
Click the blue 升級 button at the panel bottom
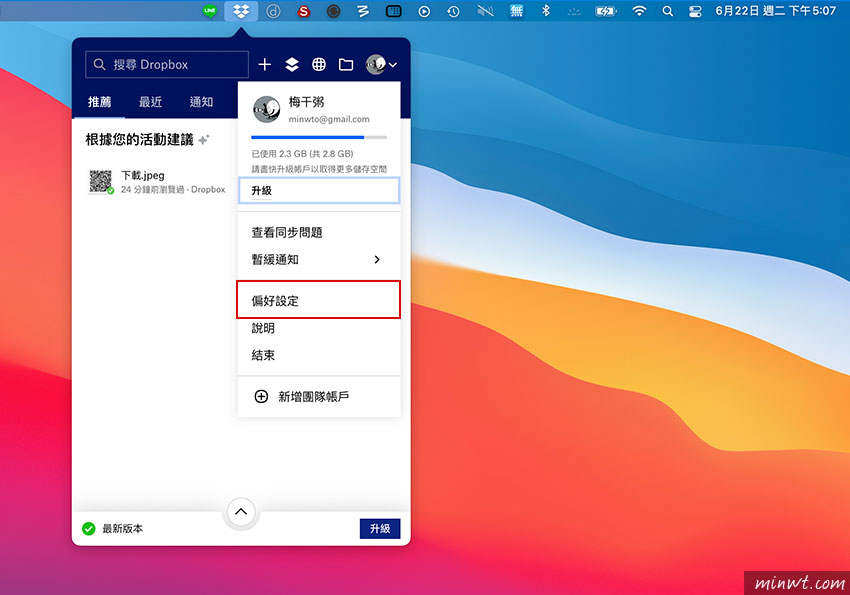(380, 528)
